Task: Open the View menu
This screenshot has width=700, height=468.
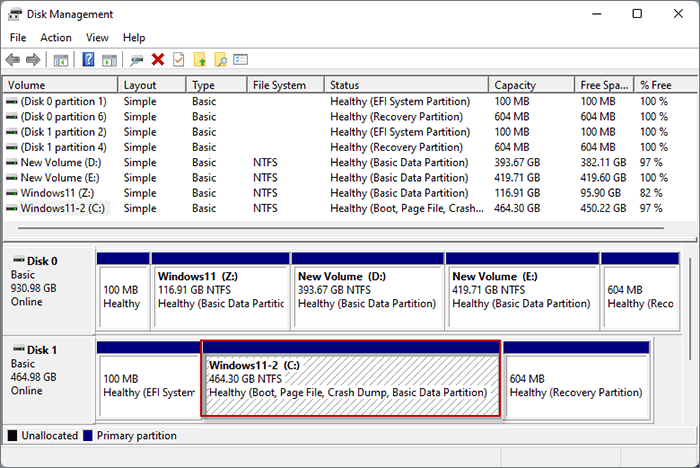Action: point(97,37)
